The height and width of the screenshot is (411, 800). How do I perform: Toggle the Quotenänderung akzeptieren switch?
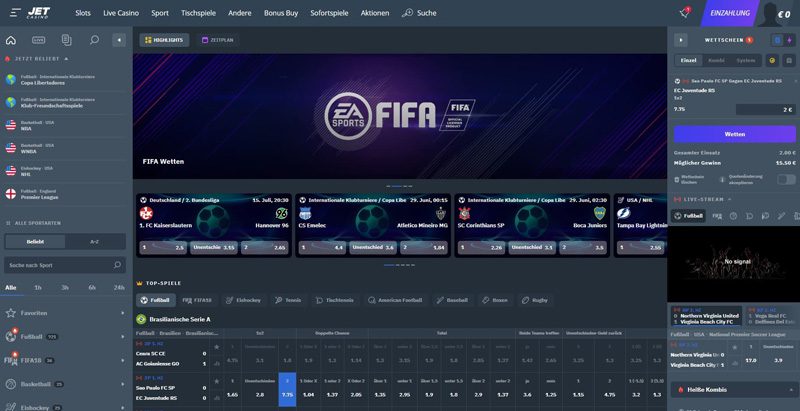[x=786, y=179]
